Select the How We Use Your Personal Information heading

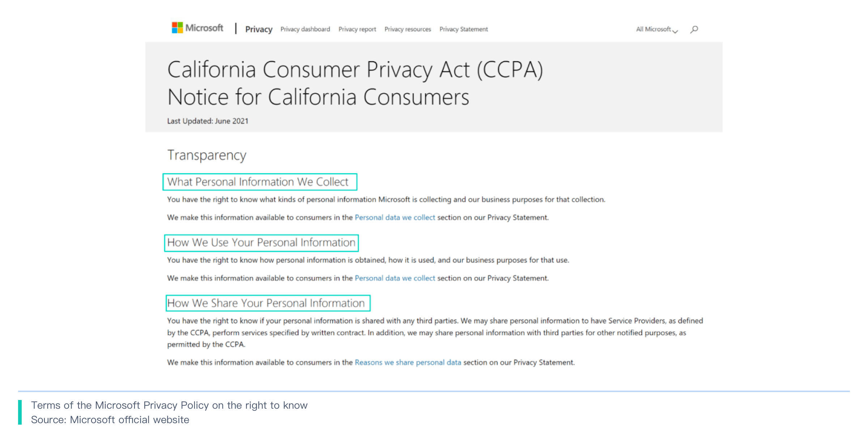pos(261,243)
